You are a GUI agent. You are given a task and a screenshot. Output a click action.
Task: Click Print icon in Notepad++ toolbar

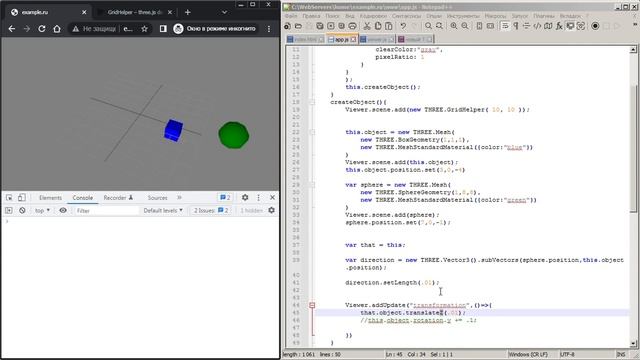[353, 26]
